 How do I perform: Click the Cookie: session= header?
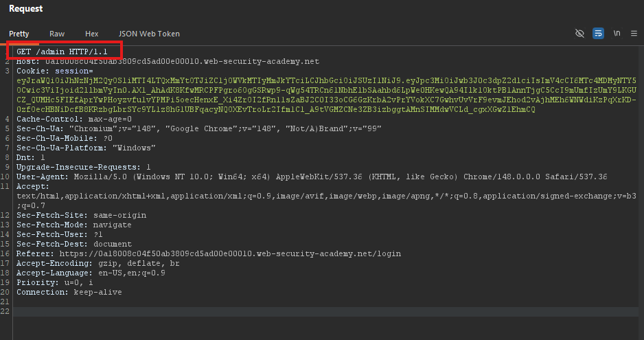(x=55, y=71)
